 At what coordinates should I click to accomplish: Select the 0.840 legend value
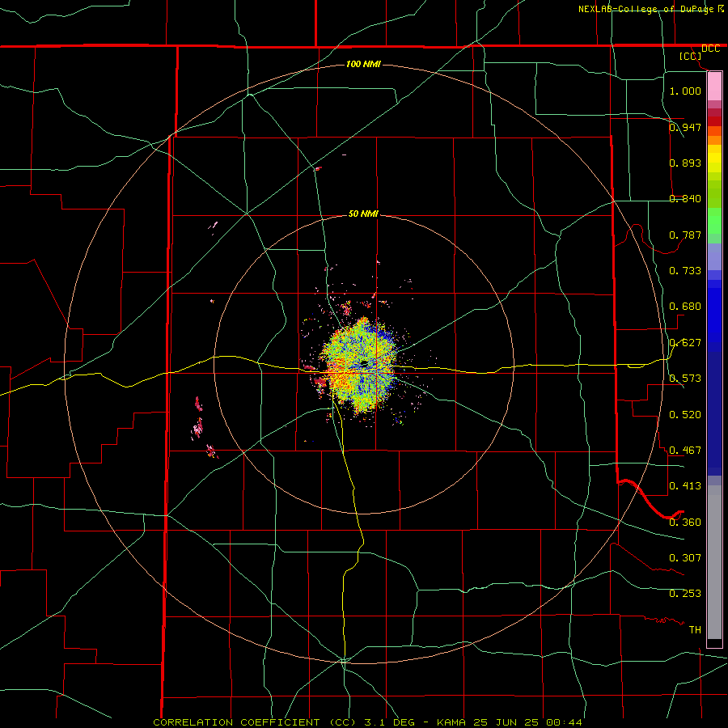click(685, 199)
